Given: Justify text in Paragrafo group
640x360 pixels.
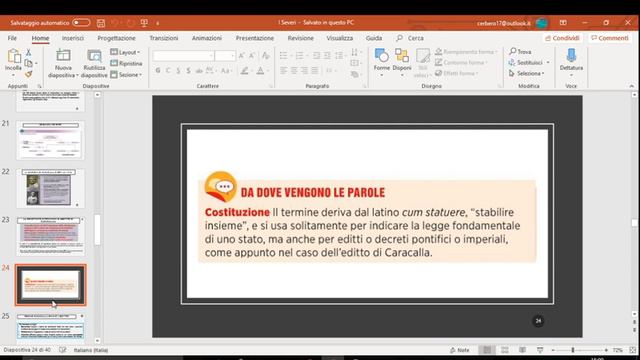Looking at the screenshot, I should point(315,71).
